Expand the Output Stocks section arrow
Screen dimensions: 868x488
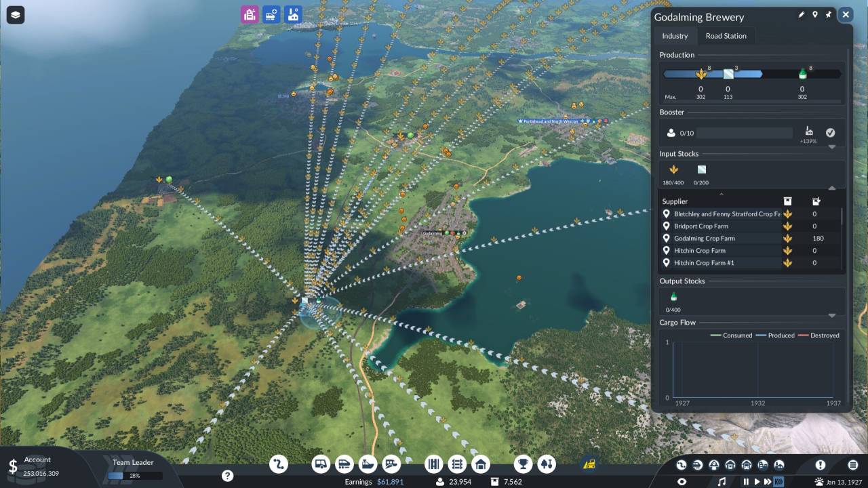(x=832, y=315)
